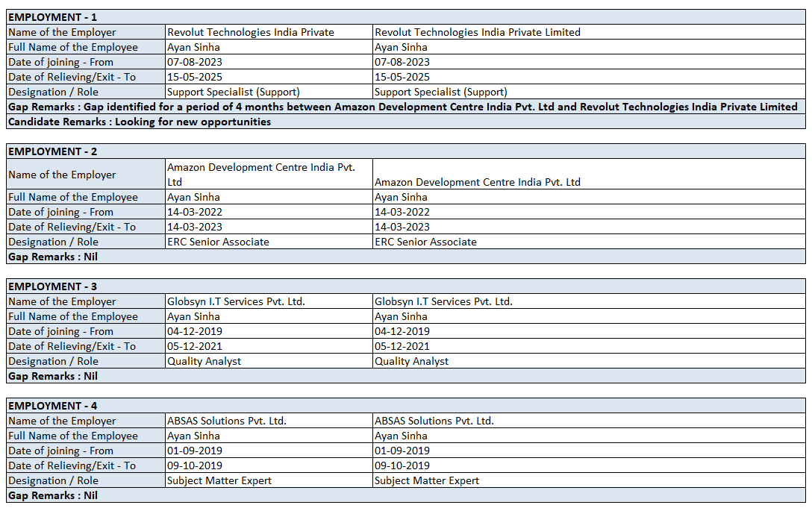Select "ABSAS Solutions Pvt. Ltd." in the rightmost column
Screen dimensions: 812x508
pyautogui.click(x=434, y=421)
